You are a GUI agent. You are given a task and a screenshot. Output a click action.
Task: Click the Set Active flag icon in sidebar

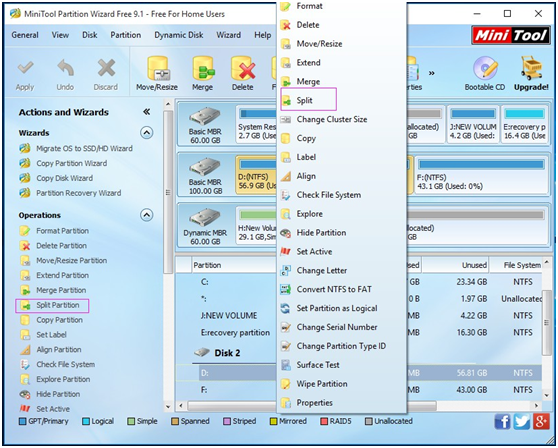click(25, 409)
